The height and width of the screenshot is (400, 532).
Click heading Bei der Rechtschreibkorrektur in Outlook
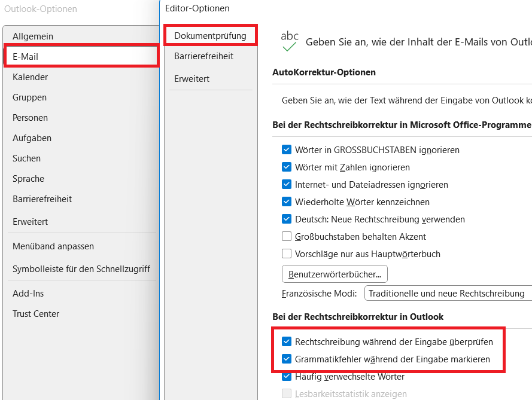pos(358,317)
